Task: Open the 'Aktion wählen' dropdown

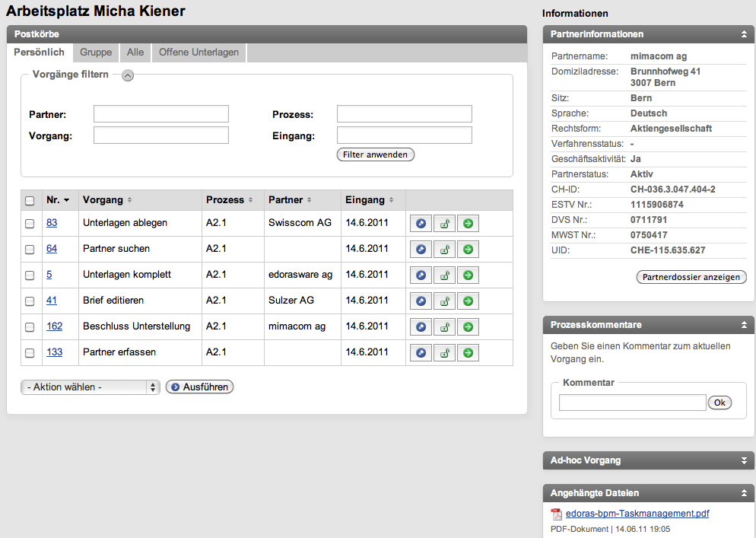Action: click(x=90, y=387)
